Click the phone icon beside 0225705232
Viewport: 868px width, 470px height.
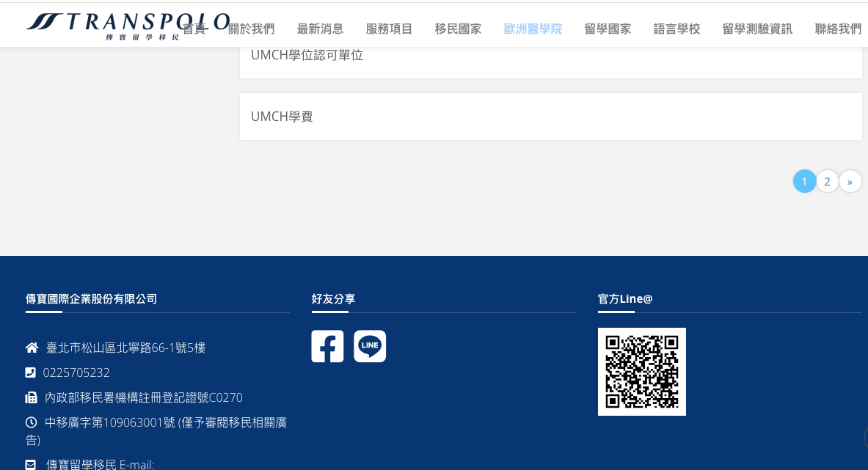[x=30, y=372]
